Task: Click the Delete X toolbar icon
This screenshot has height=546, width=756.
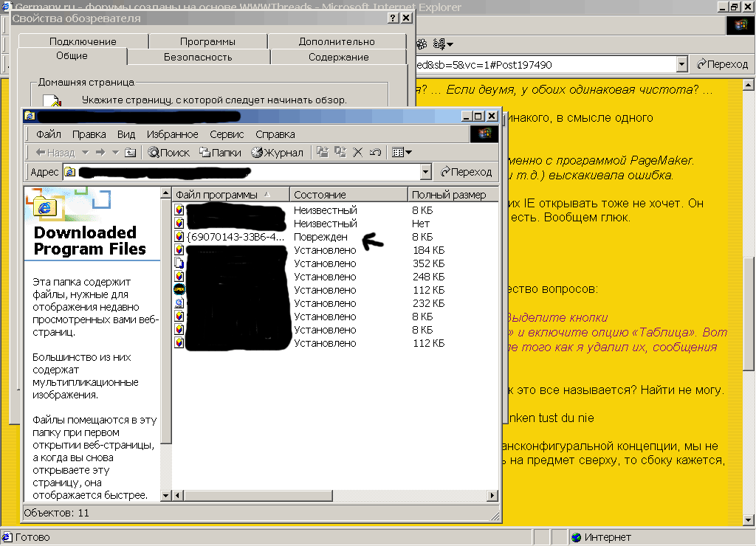Action: (357, 153)
